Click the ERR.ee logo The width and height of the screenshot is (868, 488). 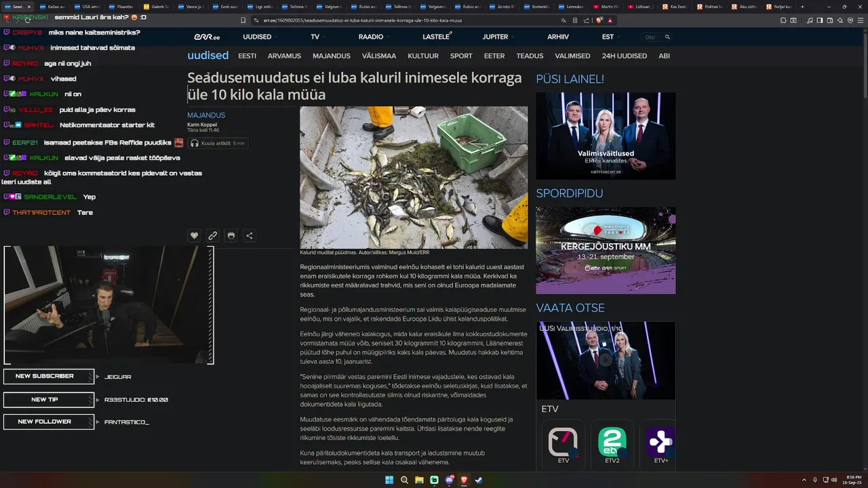pos(207,37)
